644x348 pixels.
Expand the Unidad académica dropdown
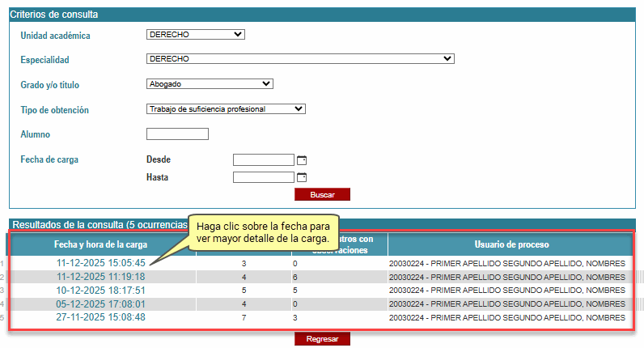(195, 35)
